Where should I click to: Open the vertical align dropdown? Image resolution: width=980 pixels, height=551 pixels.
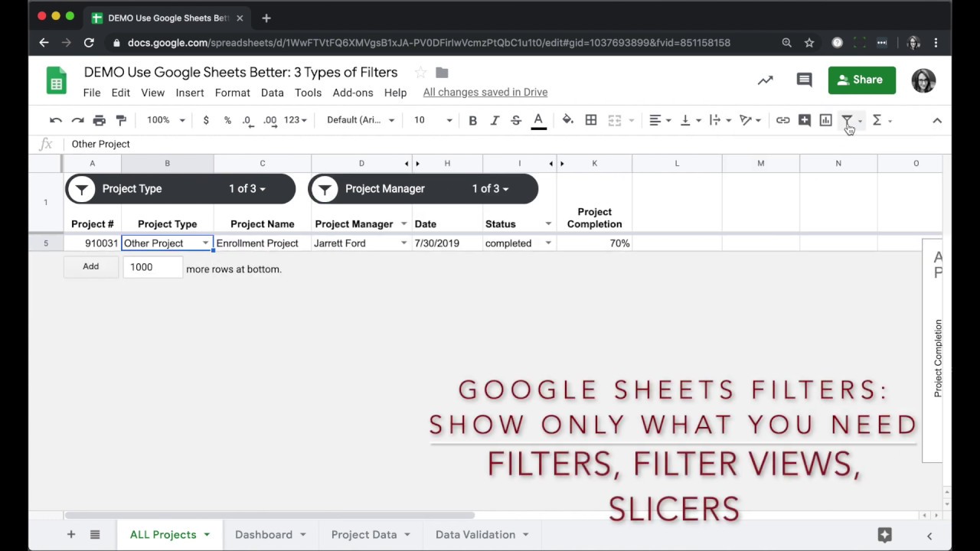pyautogui.click(x=690, y=120)
